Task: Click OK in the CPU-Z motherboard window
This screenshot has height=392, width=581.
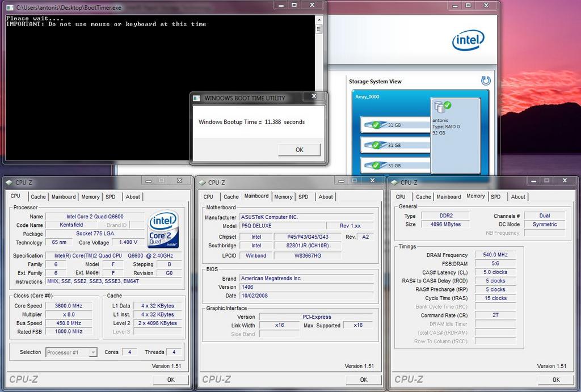Action: (364, 380)
